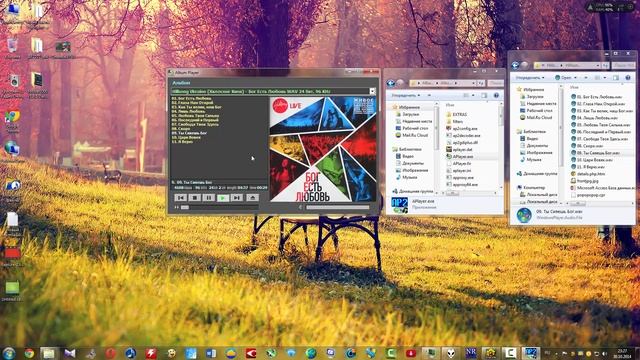Click the Eject button in Album Player
This screenshot has width=640, height=360.
[x=252, y=198]
